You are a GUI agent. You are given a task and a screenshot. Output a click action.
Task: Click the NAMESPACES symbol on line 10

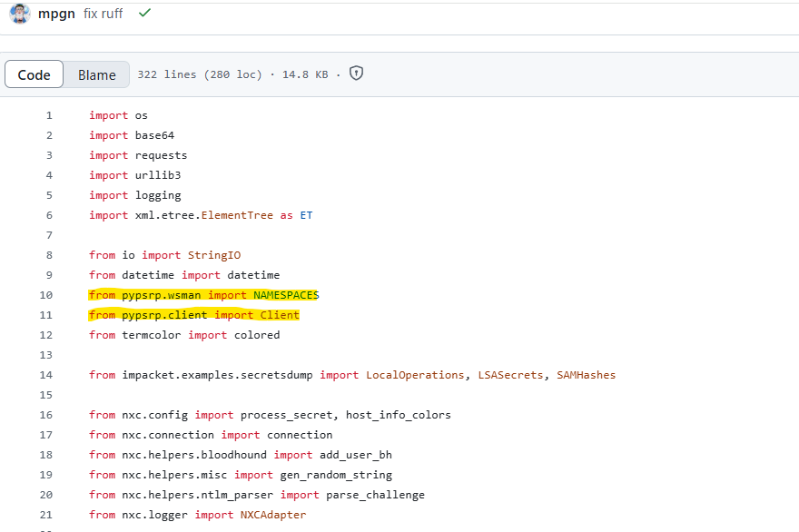(x=286, y=295)
